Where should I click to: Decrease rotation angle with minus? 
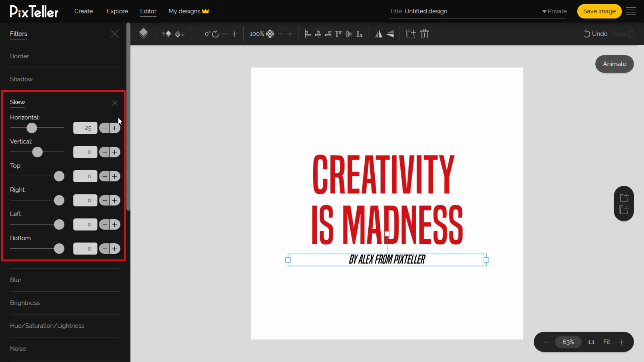(225, 34)
